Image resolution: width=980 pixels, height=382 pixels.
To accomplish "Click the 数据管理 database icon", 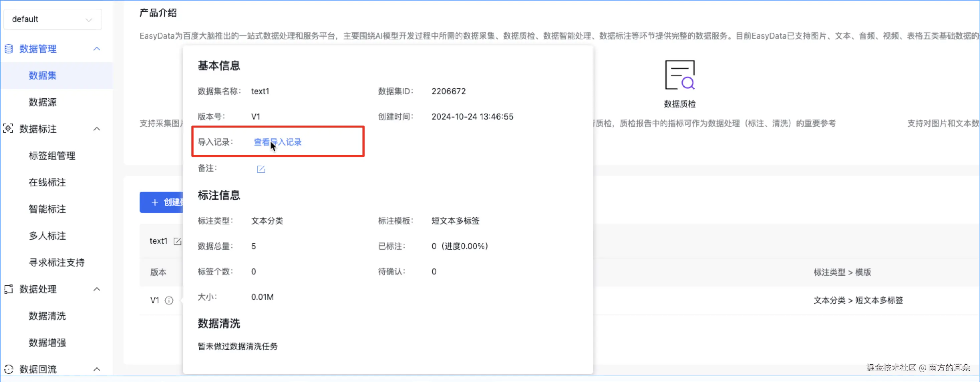I will tap(8, 49).
